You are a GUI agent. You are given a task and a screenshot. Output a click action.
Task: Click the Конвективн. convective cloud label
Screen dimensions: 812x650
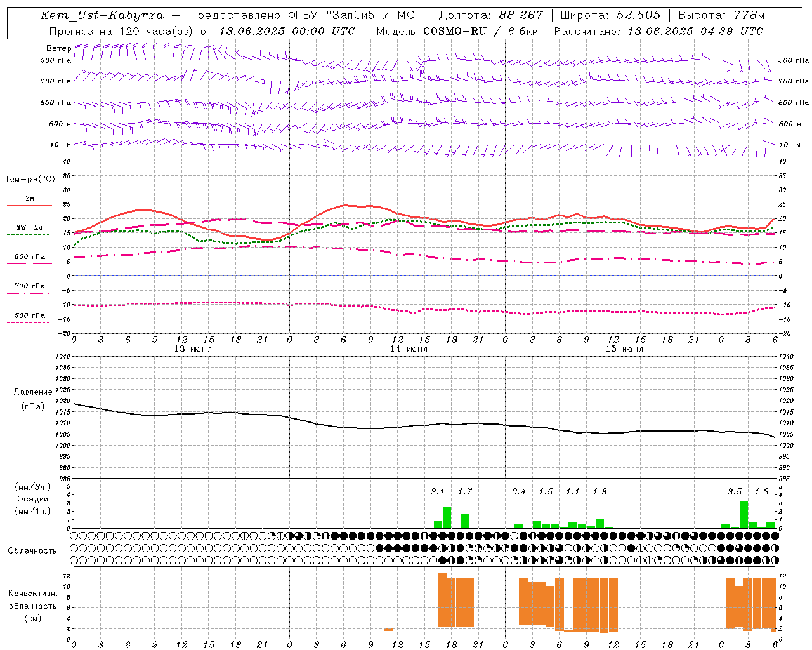pyautogui.click(x=32, y=594)
